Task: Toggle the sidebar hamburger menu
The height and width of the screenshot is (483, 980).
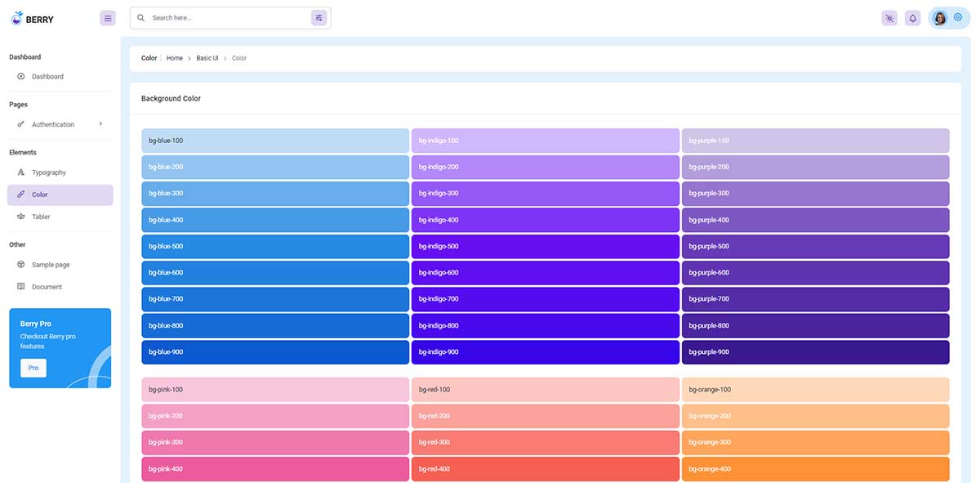Action: [107, 17]
